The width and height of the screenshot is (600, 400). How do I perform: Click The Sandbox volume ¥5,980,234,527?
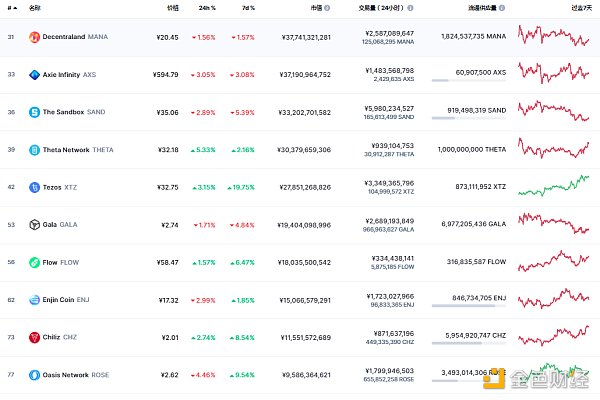(x=389, y=109)
